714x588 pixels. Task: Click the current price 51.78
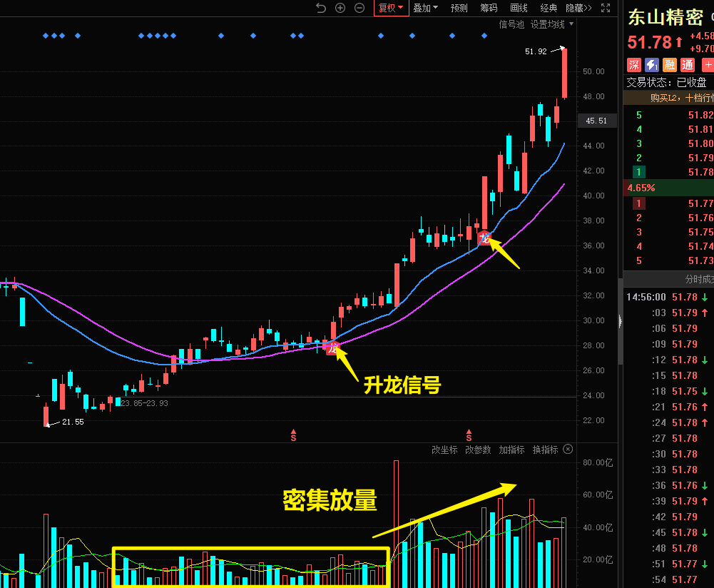click(x=649, y=42)
